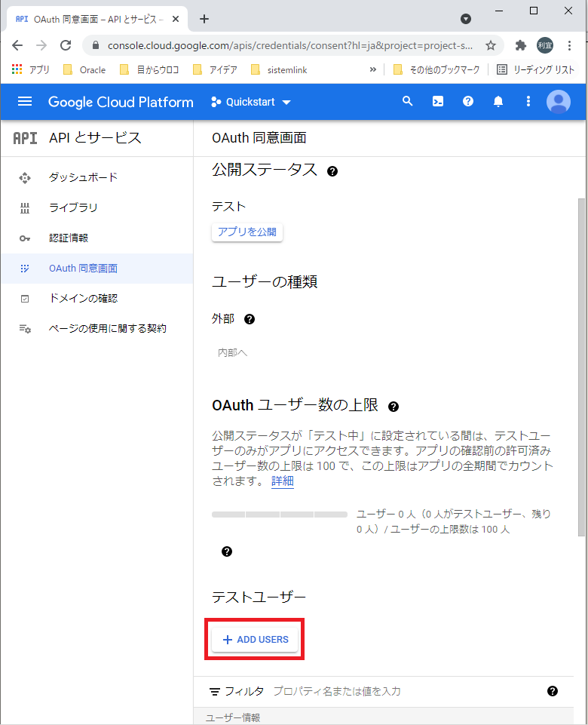Open the 目からウロコ bookmark folder
588x725 pixels.
(149, 70)
